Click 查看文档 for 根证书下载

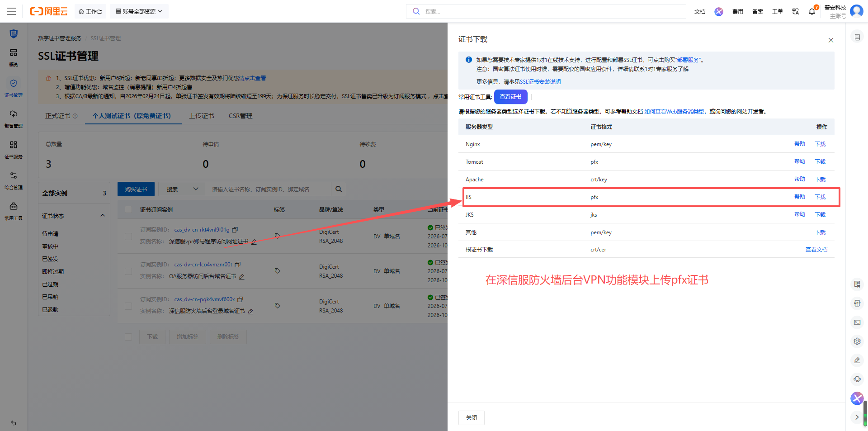[816, 250]
